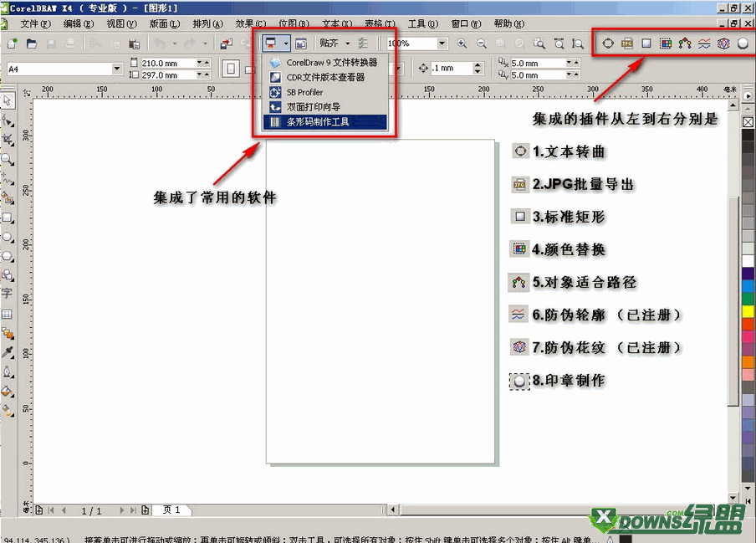The width and height of the screenshot is (756, 543).
Task: Open the A4 paper size dropdown
Action: pos(117,69)
